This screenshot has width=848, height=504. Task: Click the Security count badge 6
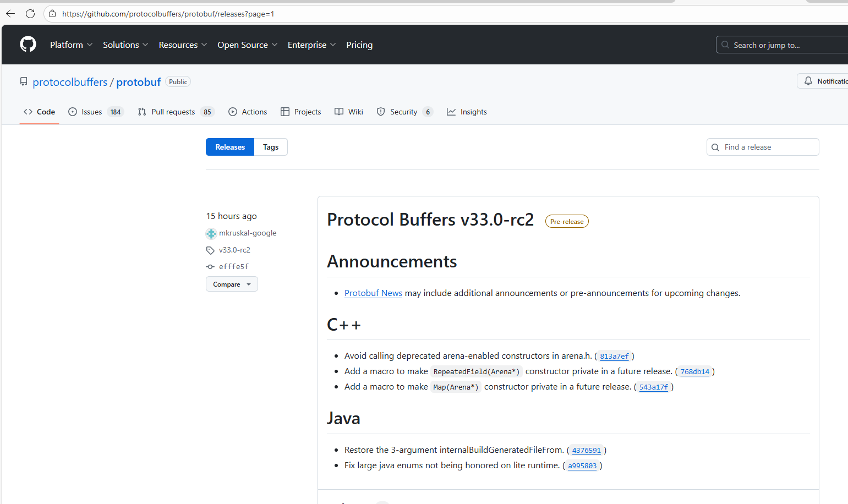(x=428, y=112)
